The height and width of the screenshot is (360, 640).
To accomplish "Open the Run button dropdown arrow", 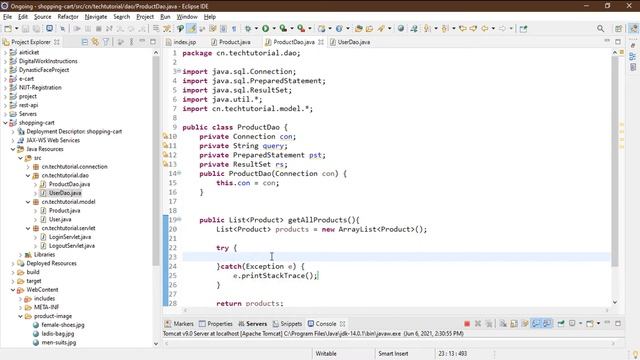I will 274,29.
